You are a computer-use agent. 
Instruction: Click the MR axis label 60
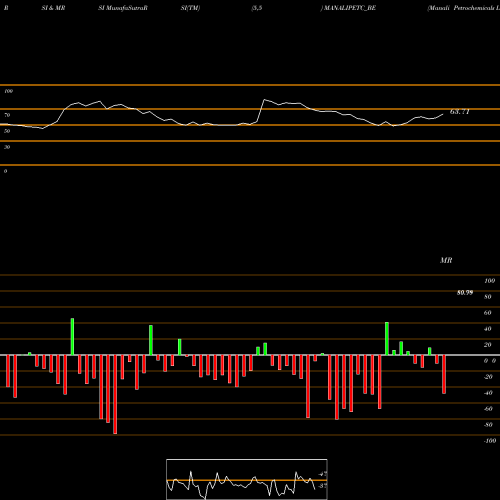488,313
